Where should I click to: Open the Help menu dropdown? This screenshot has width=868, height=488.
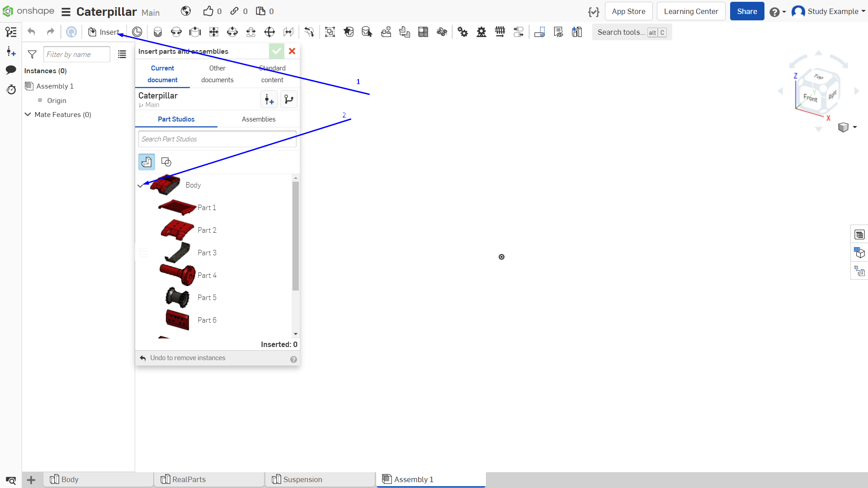pyautogui.click(x=778, y=12)
